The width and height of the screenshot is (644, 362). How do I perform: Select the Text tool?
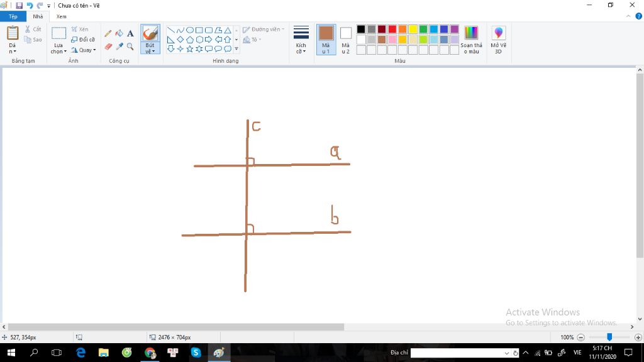(130, 33)
